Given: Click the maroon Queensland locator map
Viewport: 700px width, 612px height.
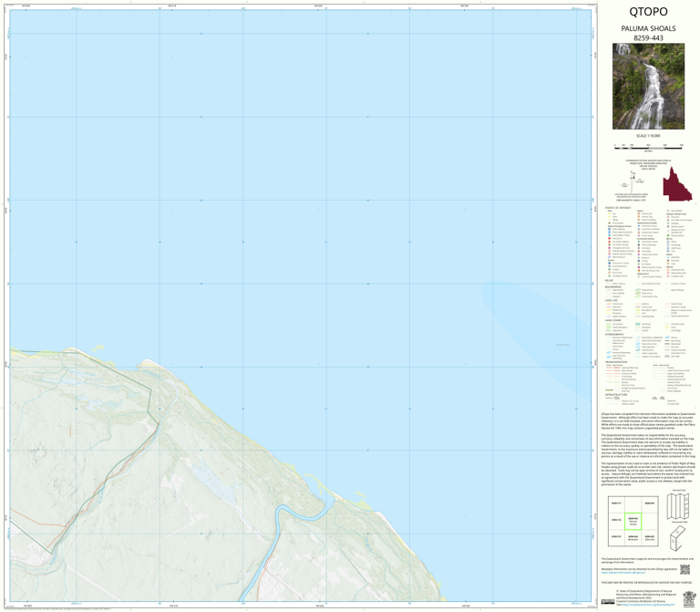Looking at the screenshot, I should 677,184.
